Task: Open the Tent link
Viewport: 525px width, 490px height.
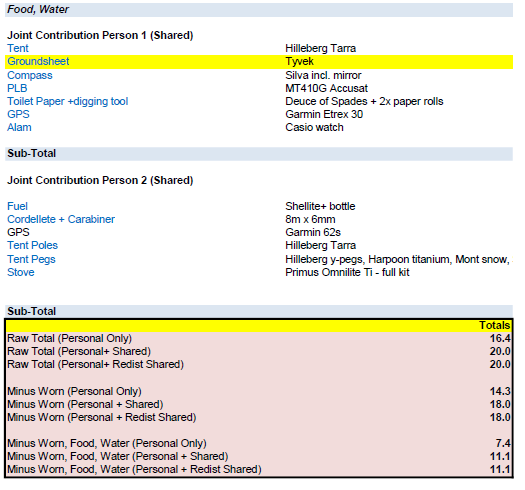Action: pos(18,48)
